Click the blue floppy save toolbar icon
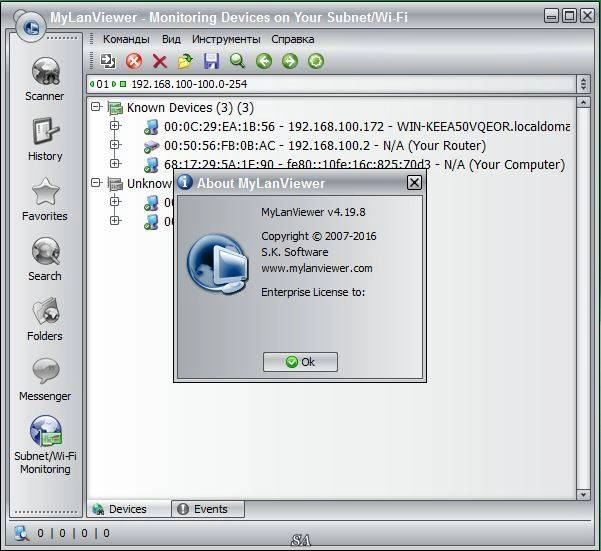Screen dimensions: 601x551 (x=212, y=61)
